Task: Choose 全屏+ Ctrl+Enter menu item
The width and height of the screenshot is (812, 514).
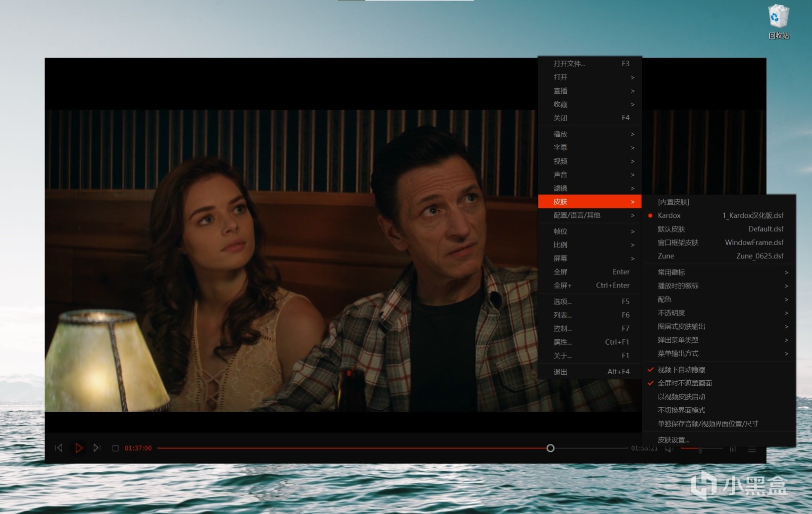Action: coord(590,285)
